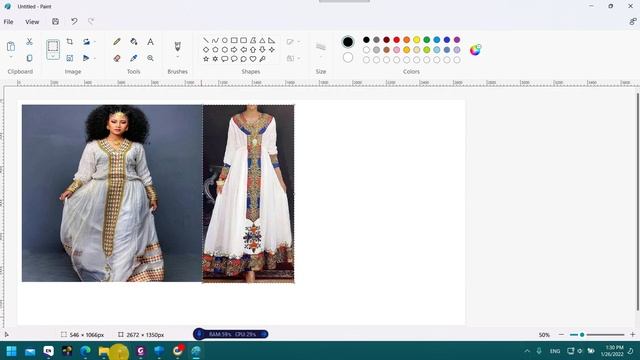Pick the Rectangle shape
The image size is (640, 360).
[x=234, y=40]
